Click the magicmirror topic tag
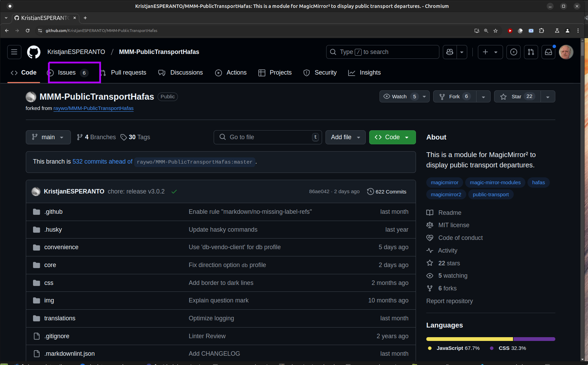 click(x=445, y=182)
